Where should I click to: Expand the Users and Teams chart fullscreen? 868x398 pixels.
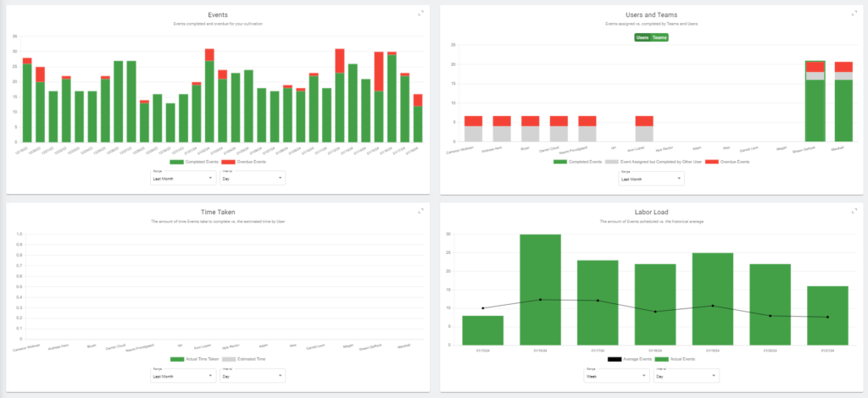tap(854, 13)
